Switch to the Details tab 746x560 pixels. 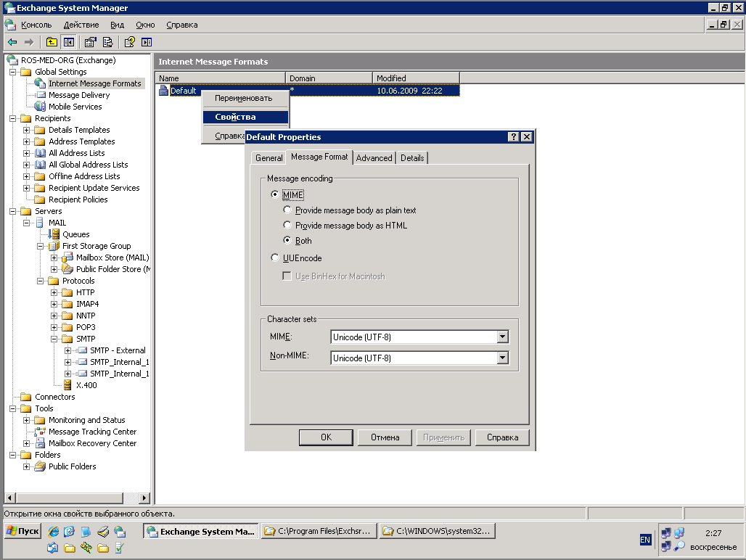click(x=412, y=158)
